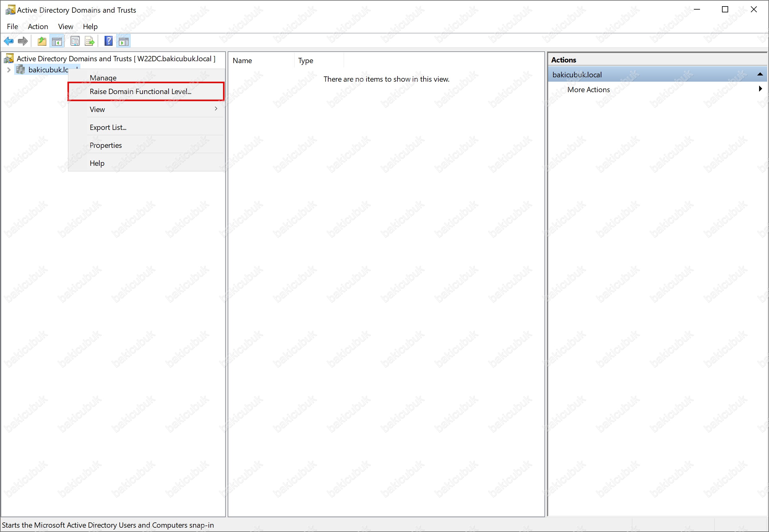Image resolution: width=769 pixels, height=532 pixels.
Task: Select the bakicubuk.local tree item
Action: pos(48,70)
